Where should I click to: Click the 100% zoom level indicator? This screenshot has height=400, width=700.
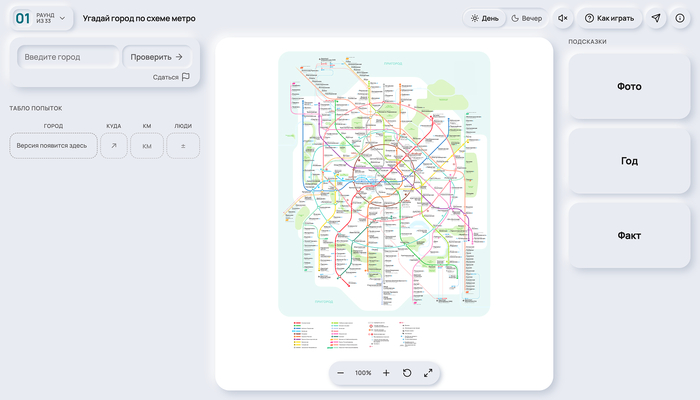click(x=363, y=373)
